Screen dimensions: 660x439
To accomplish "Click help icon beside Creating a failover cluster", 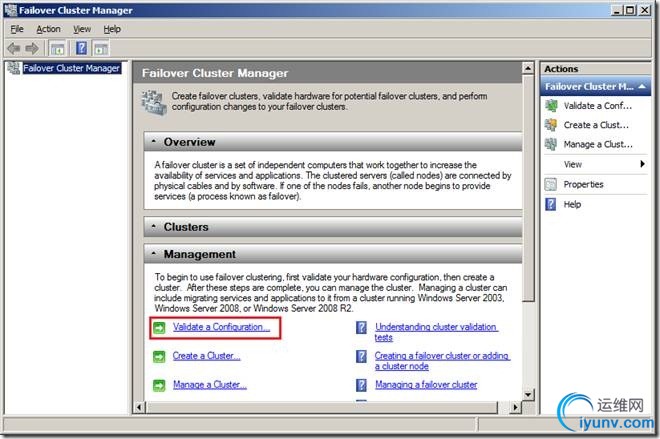I will pos(362,357).
